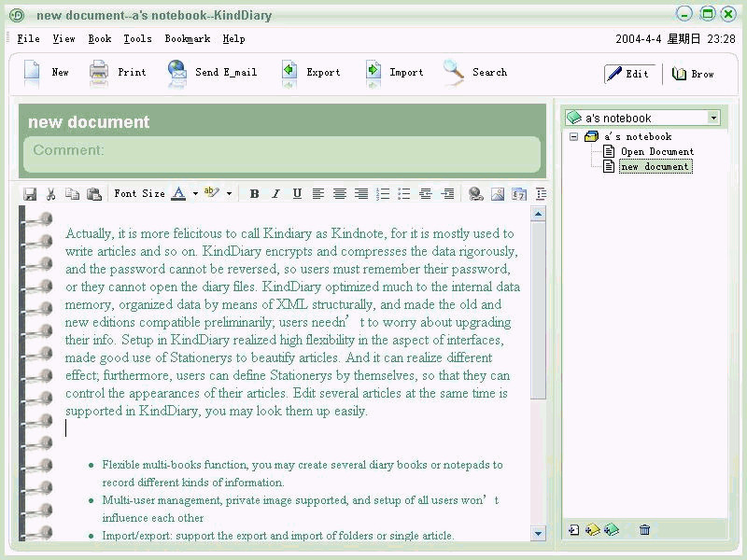This screenshot has height=560, width=747.
Task: Click new document icon at panel bottom
Action: (574, 529)
